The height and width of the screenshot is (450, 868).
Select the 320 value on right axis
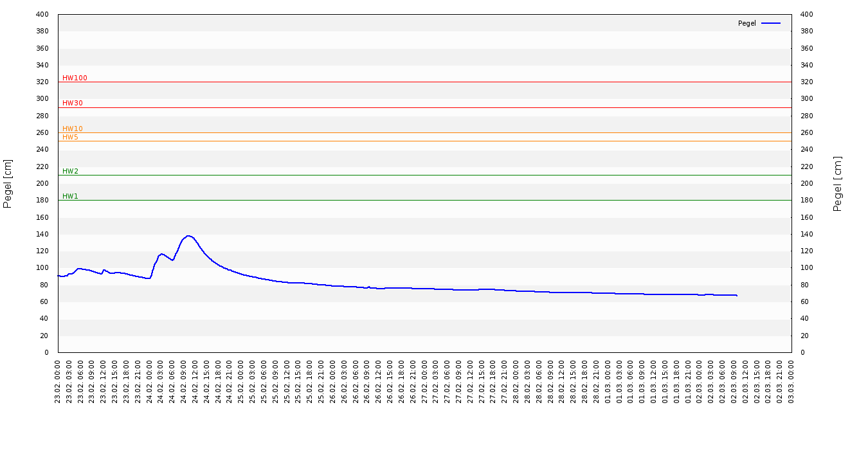pos(806,82)
